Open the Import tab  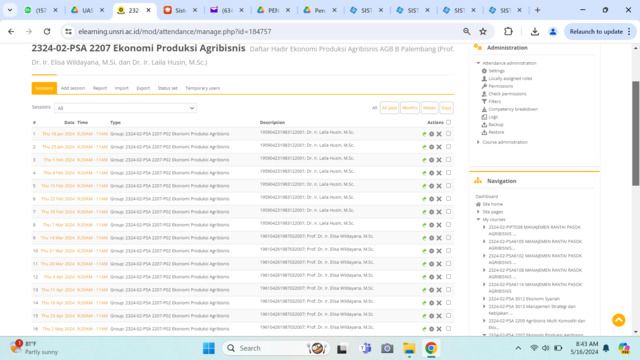121,88
